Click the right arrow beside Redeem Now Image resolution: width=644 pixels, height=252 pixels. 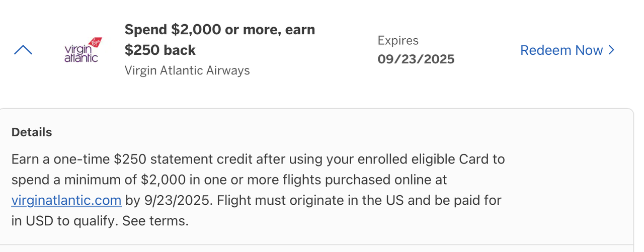pos(611,50)
